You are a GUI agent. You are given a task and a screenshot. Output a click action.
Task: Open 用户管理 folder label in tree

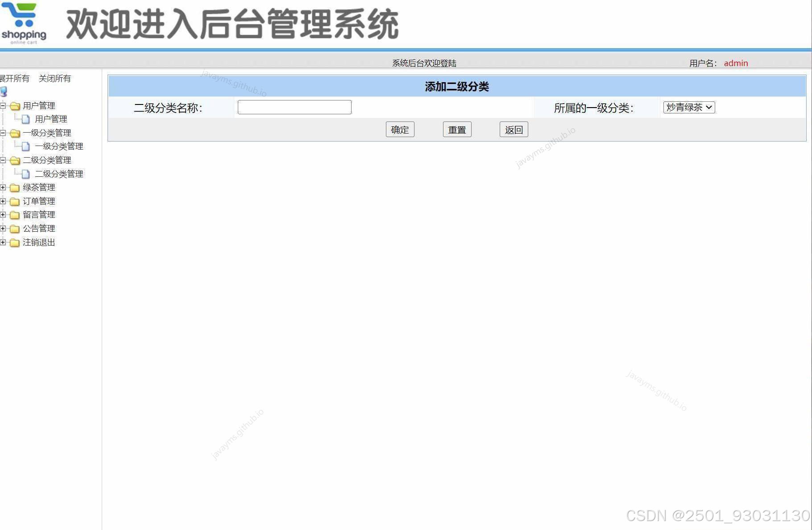[39, 106]
